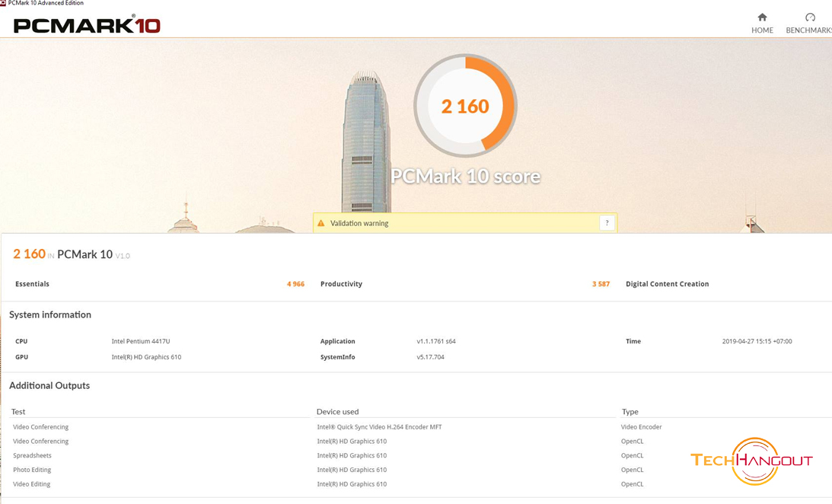Click the Validation warning triangle icon
This screenshot has height=504, width=832.
pos(320,223)
